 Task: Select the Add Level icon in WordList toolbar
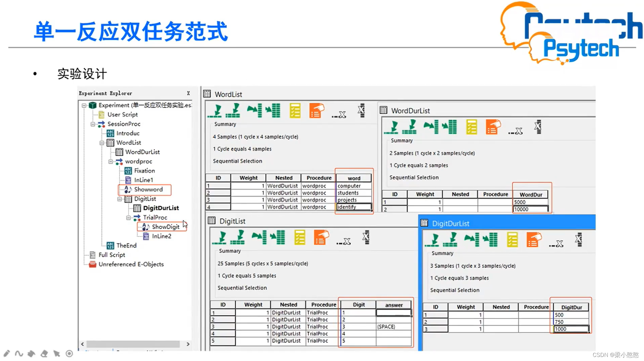click(x=215, y=111)
